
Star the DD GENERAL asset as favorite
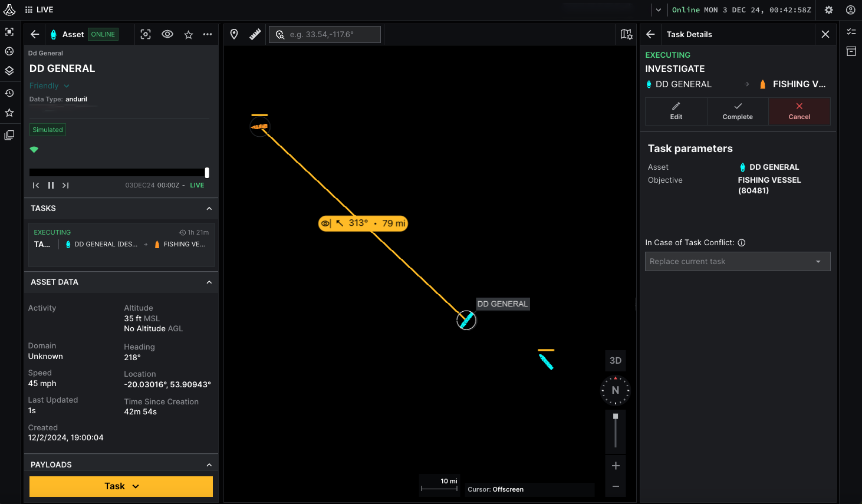tap(189, 35)
